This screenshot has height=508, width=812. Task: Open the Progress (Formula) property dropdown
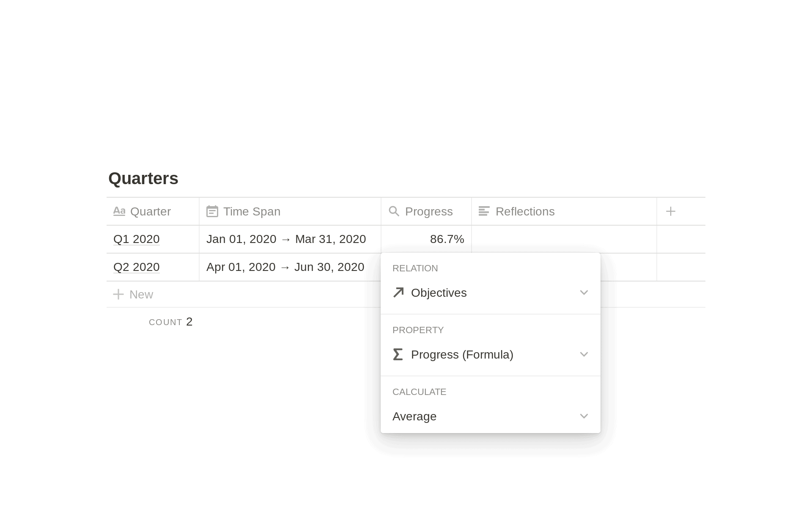[584, 354]
